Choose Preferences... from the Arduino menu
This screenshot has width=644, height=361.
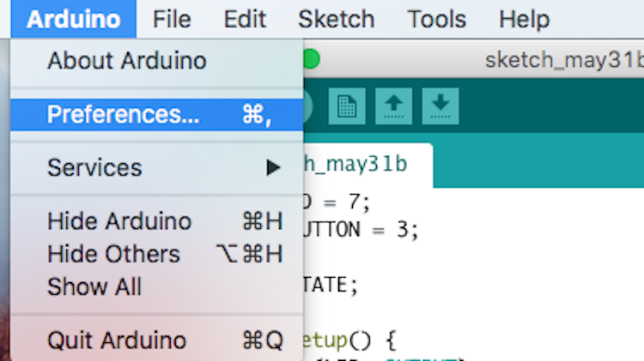pyautogui.click(x=157, y=114)
